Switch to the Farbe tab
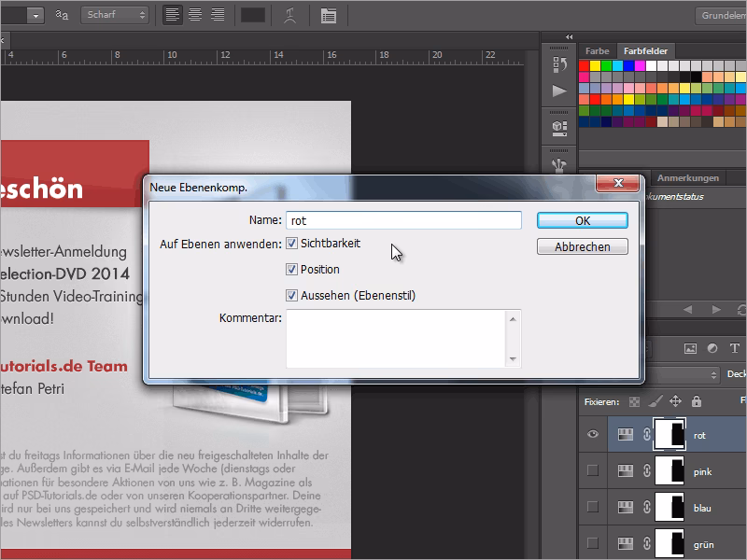The image size is (747, 560). [x=598, y=50]
